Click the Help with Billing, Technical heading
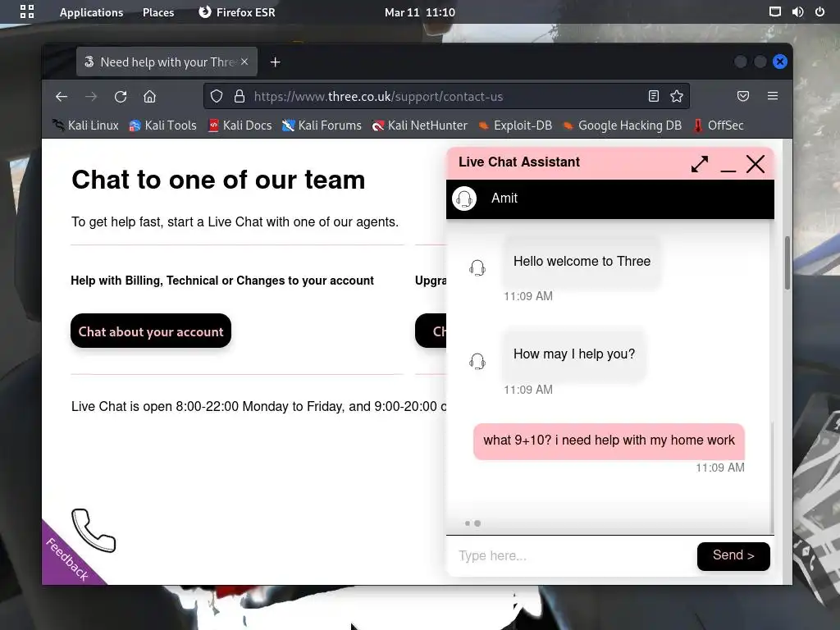The width and height of the screenshot is (840, 630). click(222, 281)
